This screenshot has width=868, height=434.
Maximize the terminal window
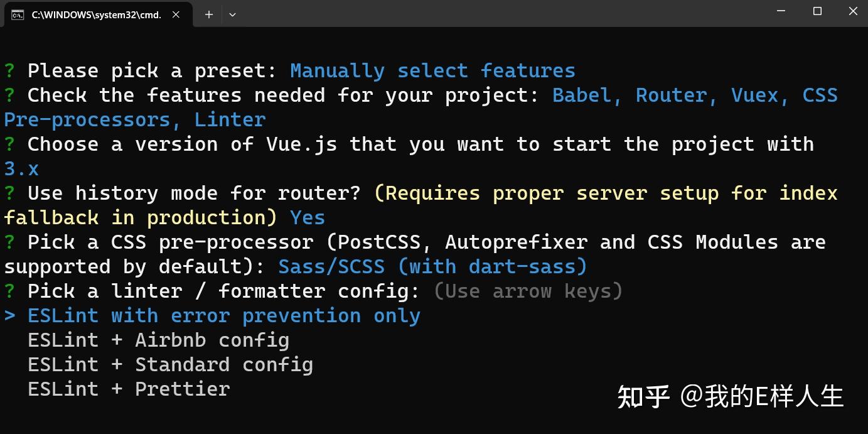coord(817,11)
